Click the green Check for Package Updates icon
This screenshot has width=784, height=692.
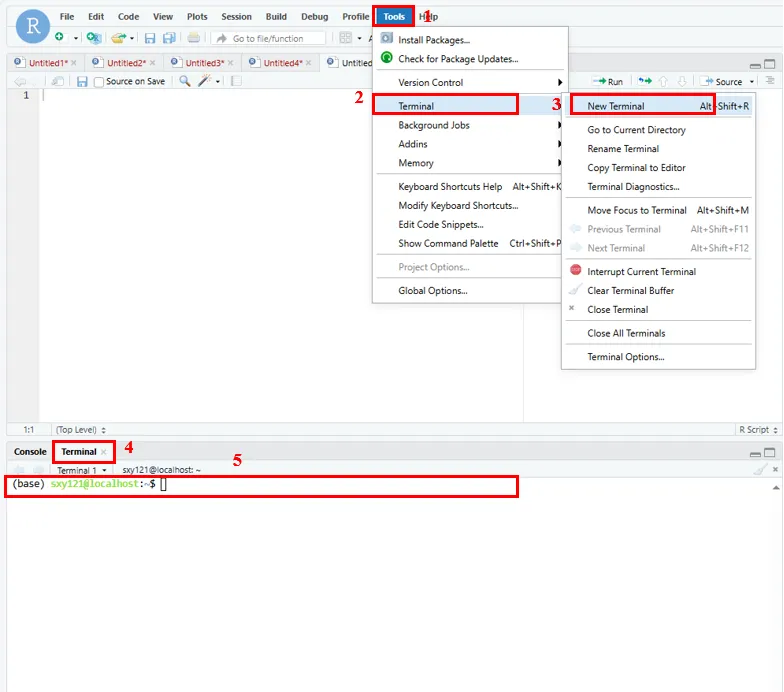[x=387, y=59]
